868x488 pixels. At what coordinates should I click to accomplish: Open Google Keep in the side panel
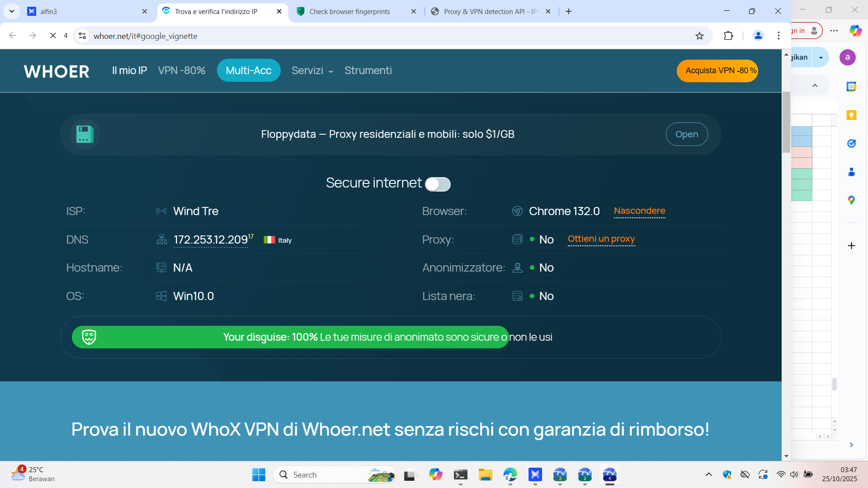click(x=851, y=115)
